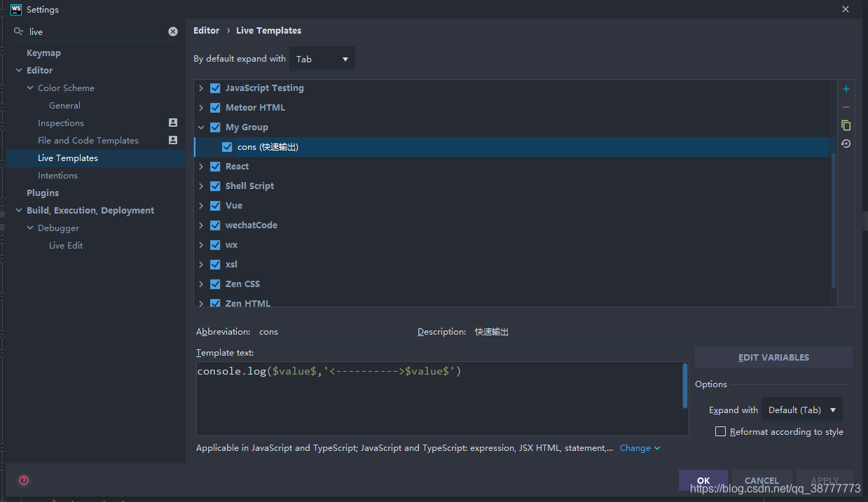Open Live Edit settings page

pos(66,245)
